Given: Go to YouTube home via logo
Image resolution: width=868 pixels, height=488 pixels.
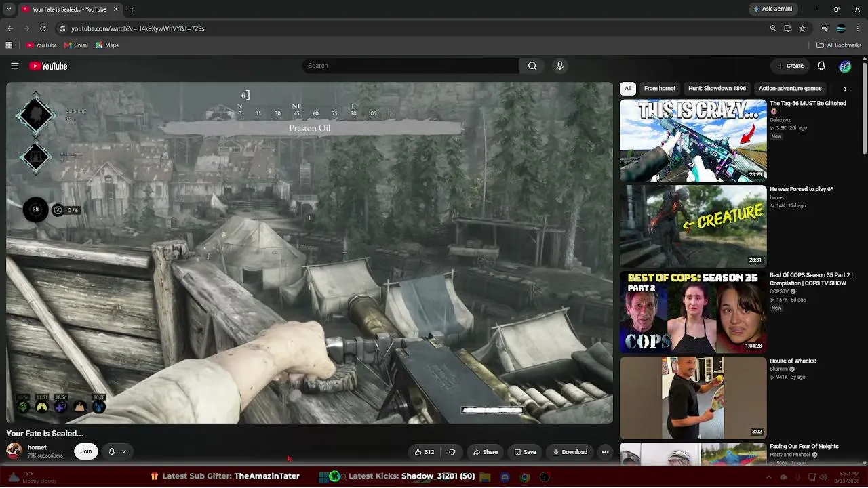Looking at the screenshot, I should [x=48, y=66].
